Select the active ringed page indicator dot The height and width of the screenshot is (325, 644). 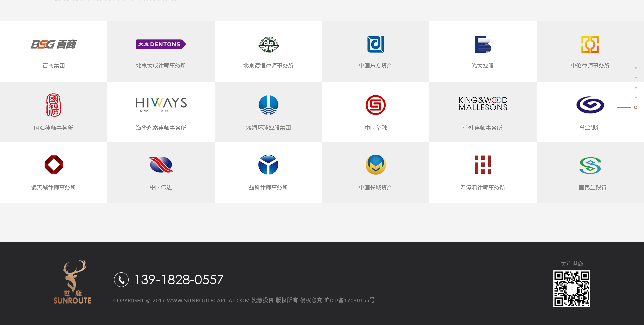tap(636, 107)
